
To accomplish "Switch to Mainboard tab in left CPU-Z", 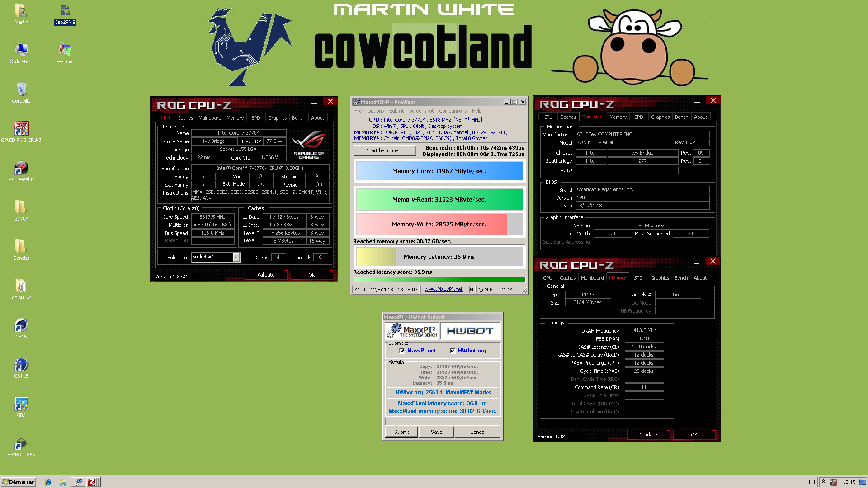I will tap(210, 118).
